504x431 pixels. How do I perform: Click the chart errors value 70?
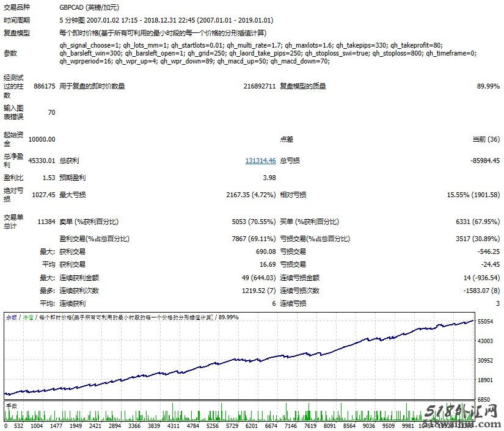point(51,112)
